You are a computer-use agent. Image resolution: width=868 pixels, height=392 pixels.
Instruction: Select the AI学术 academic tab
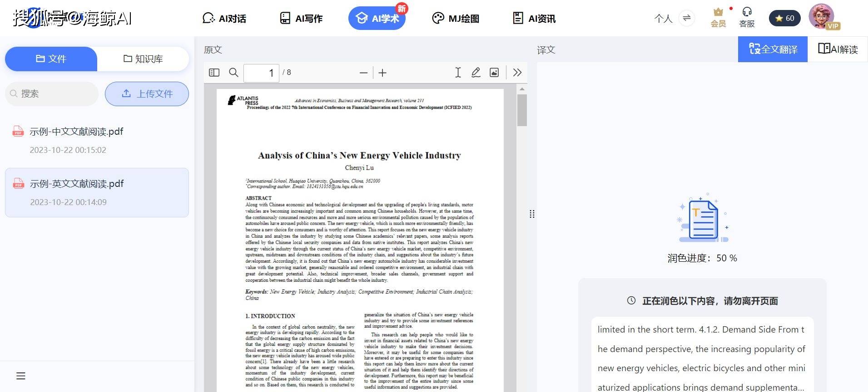coord(377,18)
